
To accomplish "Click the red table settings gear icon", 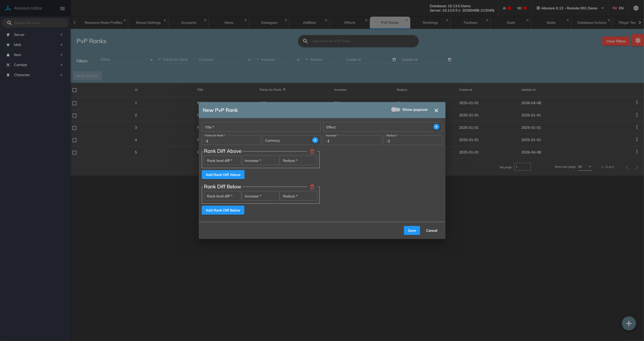I will tap(638, 41).
